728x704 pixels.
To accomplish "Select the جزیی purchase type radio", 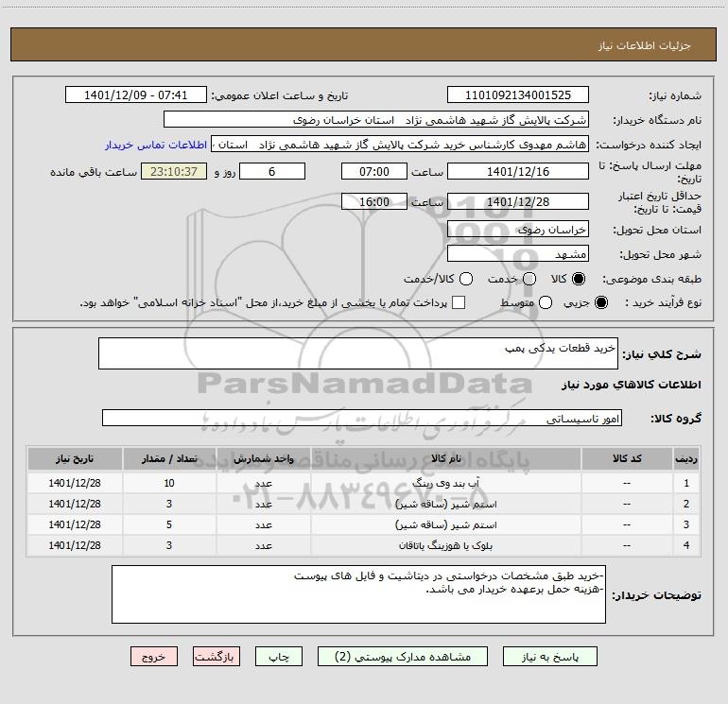I will point(600,302).
